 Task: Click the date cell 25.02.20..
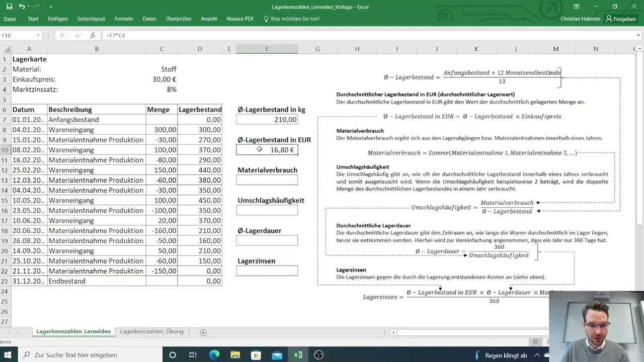[29, 170]
